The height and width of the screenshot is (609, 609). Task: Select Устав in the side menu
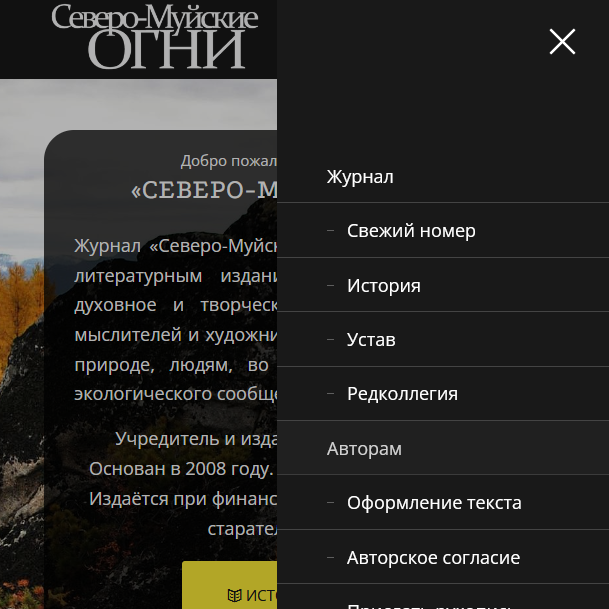(443, 339)
